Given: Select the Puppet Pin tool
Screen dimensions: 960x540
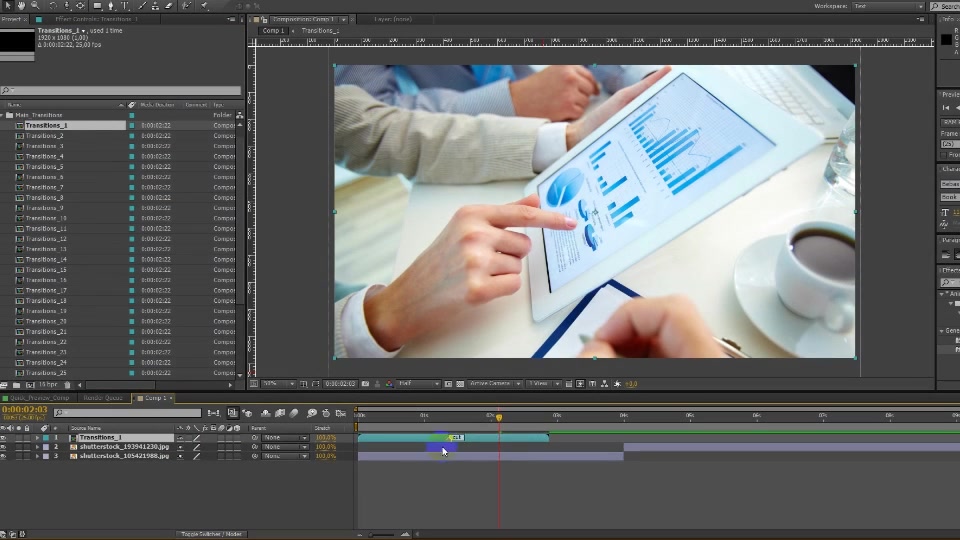Looking at the screenshot, I should tap(204, 6).
